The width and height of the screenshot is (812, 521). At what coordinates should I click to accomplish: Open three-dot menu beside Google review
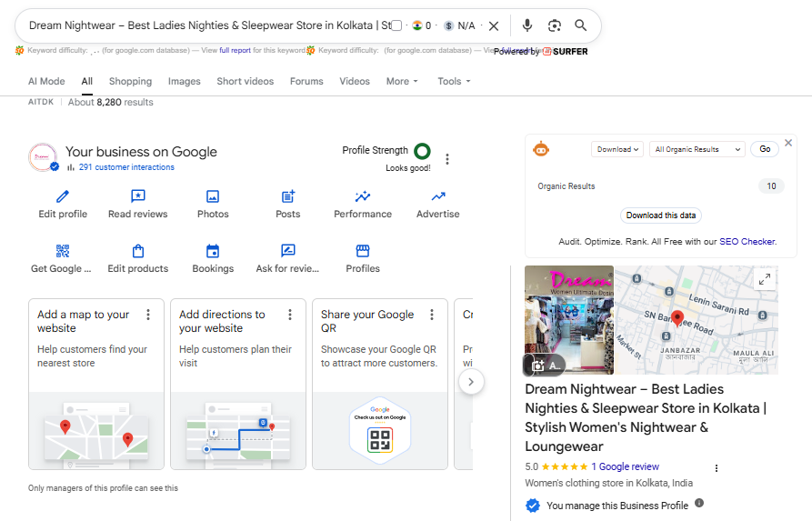tap(717, 468)
